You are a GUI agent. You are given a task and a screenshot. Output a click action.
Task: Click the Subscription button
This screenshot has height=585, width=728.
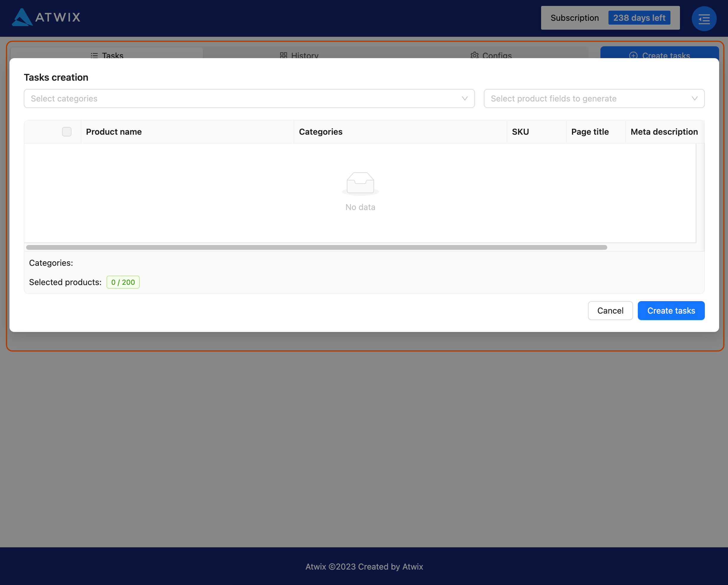click(574, 18)
